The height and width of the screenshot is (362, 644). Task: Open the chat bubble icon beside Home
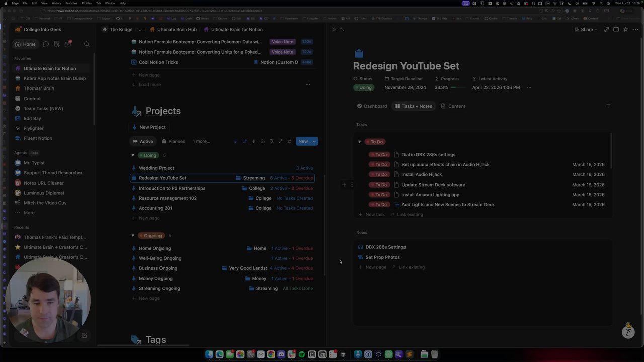[46, 44]
